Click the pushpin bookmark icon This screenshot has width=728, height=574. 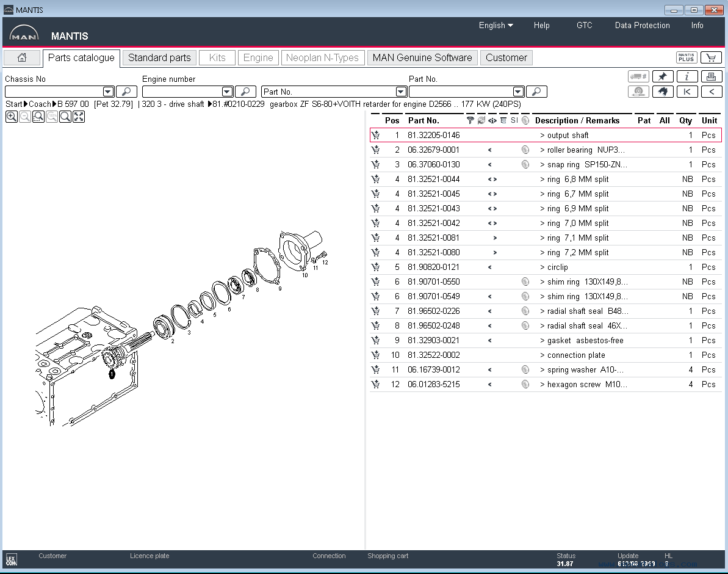point(663,77)
